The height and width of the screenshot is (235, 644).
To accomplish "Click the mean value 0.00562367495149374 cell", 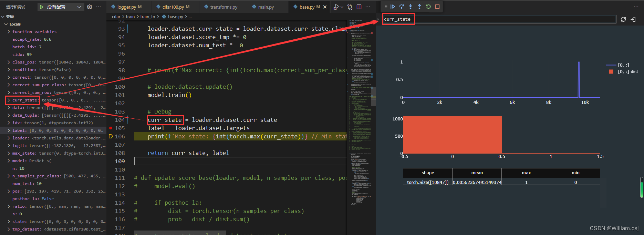I will tap(477, 182).
